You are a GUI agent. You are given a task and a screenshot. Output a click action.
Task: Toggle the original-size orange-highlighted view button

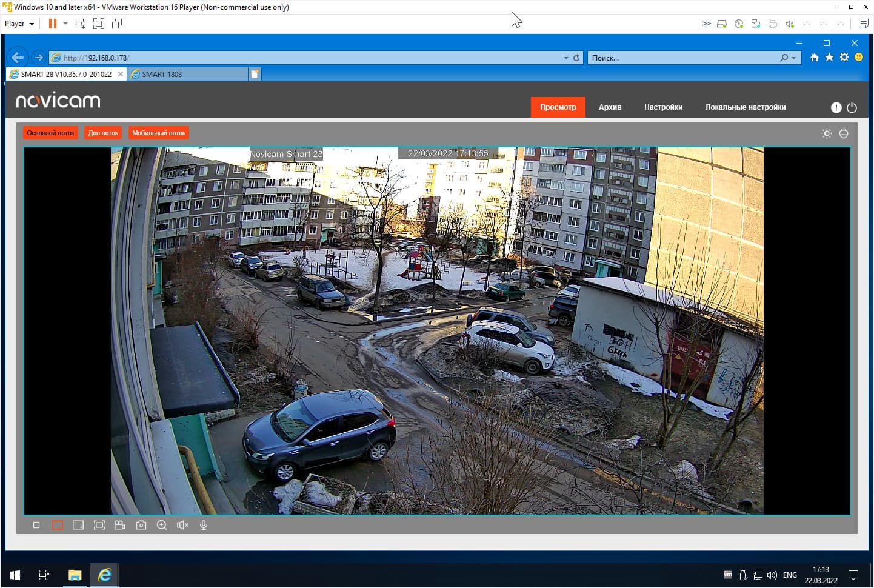[58, 525]
